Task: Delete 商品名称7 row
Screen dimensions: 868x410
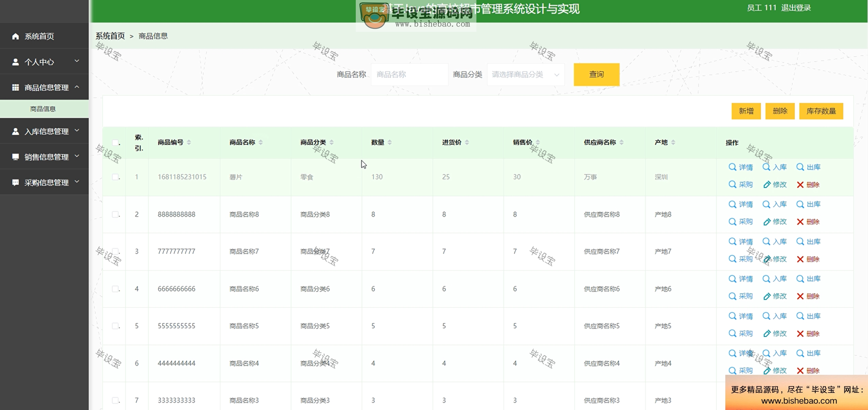Action: (x=808, y=259)
